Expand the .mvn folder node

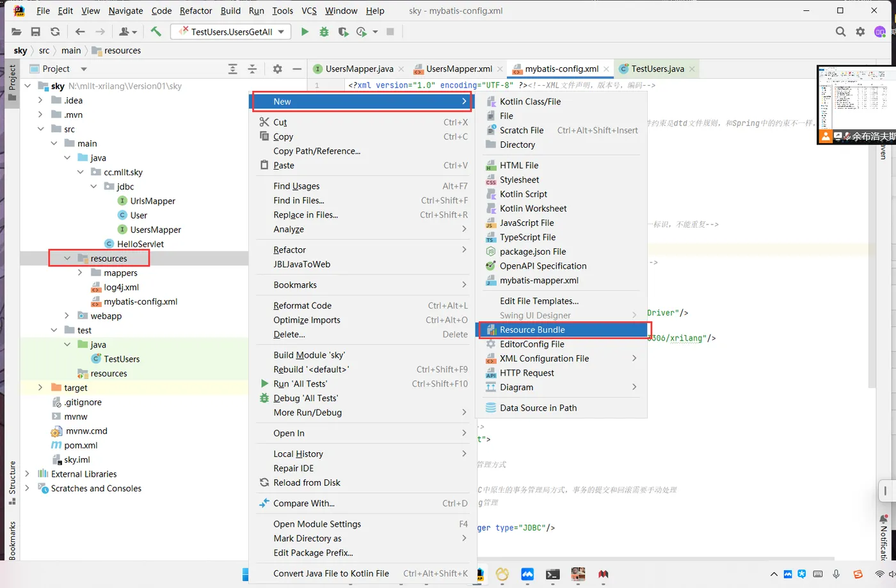point(40,115)
